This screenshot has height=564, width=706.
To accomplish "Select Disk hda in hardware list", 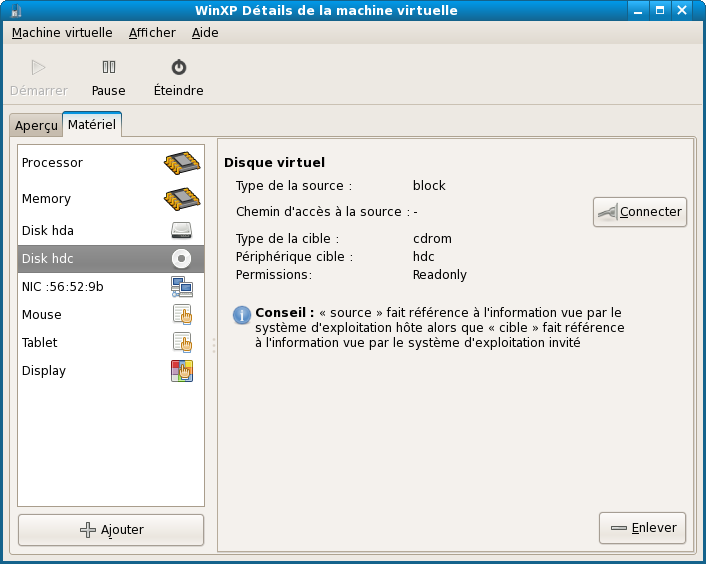I will pos(111,230).
